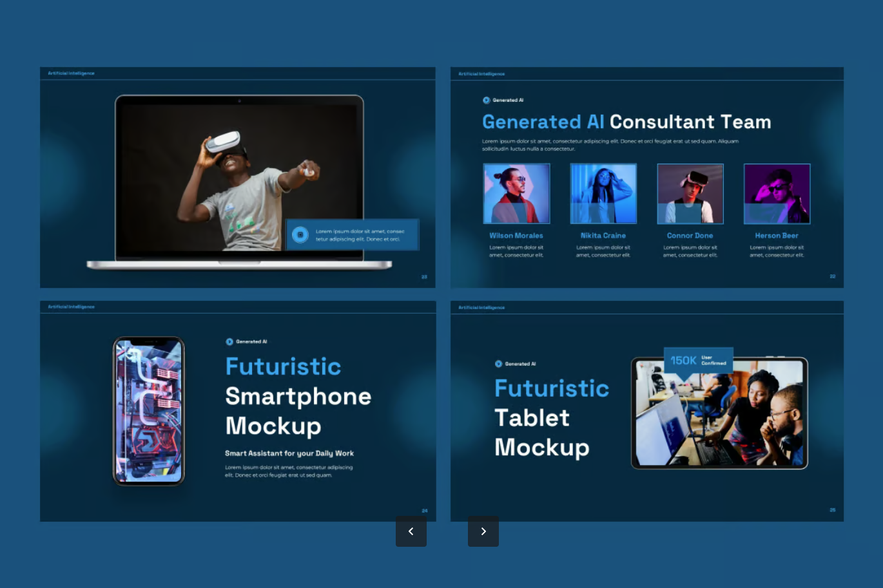Click Generated AI icon above Consultant Team heading
The width and height of the screenshot is (883, 588).
pyautogui.click(x=486, y=100)
